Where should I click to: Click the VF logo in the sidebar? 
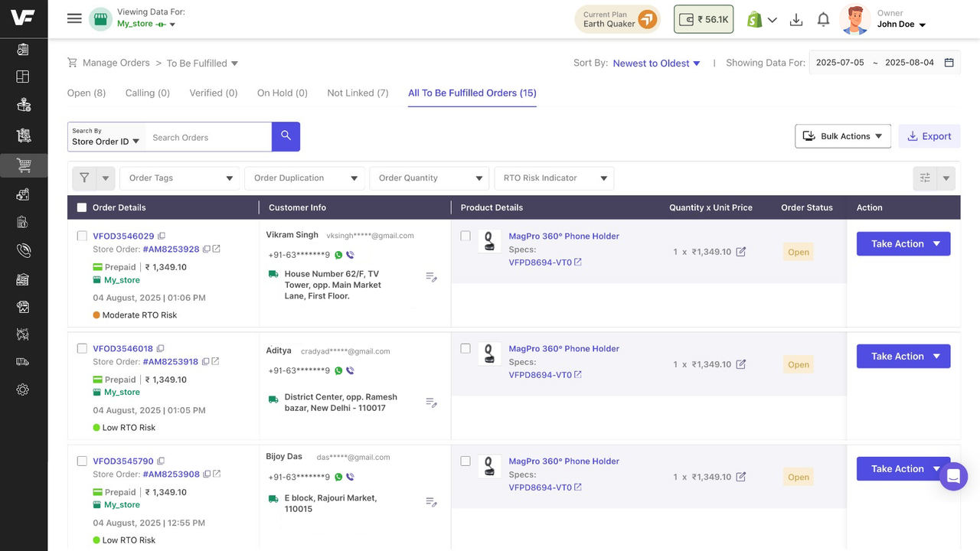[23, 18]
